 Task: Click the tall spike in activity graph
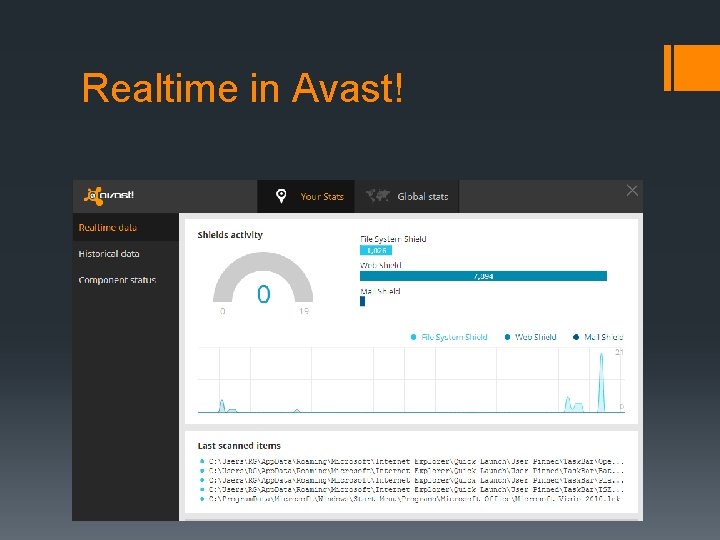[x=601, y=382]
